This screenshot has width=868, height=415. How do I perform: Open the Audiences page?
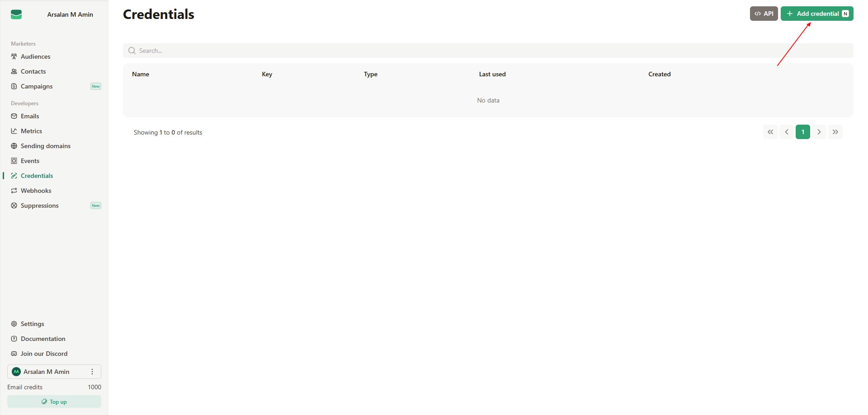pyautogui.click(x=35, y=56)
